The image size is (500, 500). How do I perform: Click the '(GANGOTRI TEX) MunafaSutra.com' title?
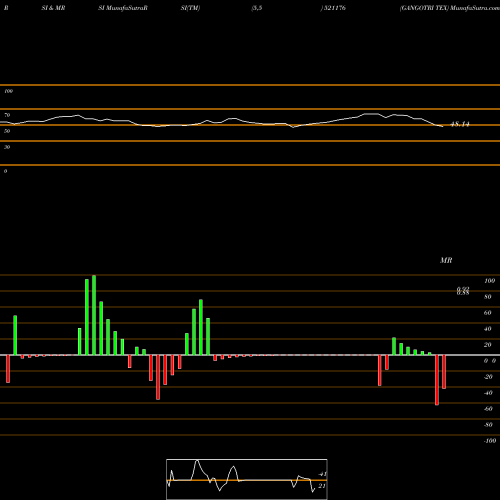click(x=450, y=8)
